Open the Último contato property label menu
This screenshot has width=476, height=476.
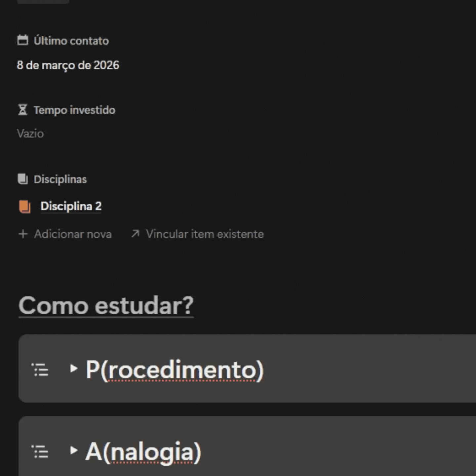pos(71,41)
